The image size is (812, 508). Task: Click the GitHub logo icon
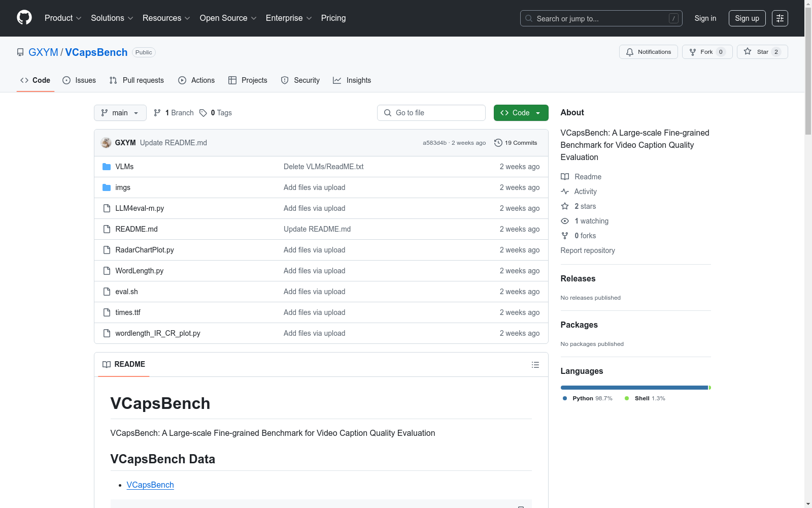[x=24, y=18]
